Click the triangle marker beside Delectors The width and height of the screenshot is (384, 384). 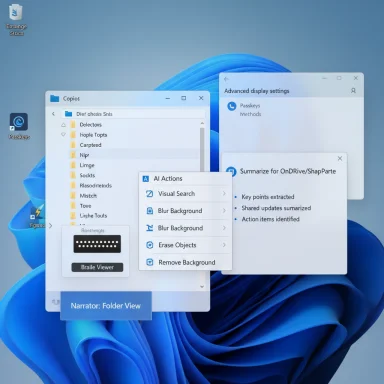pos(63,125)
